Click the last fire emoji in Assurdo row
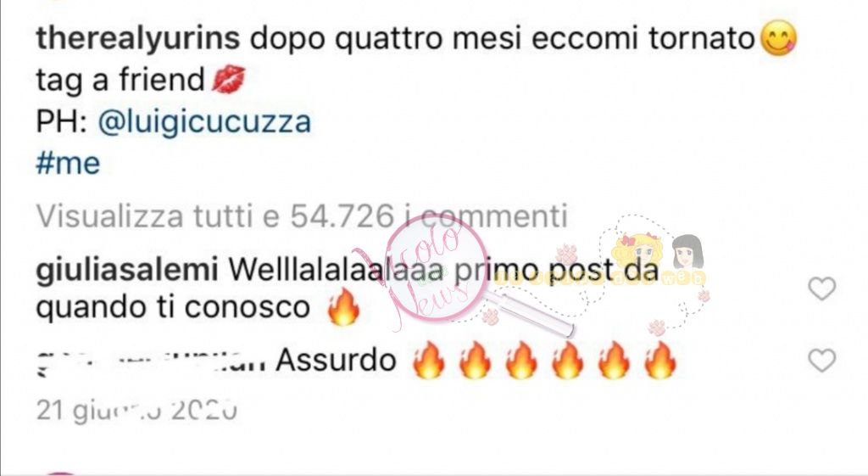The image size is (868, 476). click(660, 361)
